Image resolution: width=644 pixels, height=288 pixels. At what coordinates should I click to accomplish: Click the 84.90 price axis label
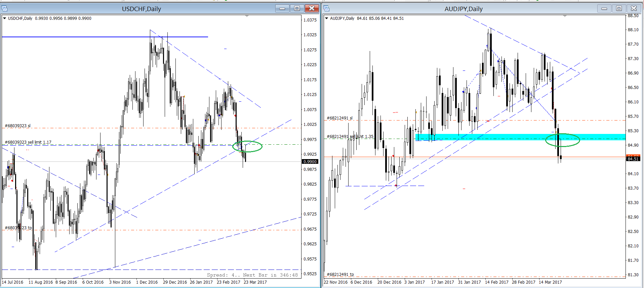633,145
